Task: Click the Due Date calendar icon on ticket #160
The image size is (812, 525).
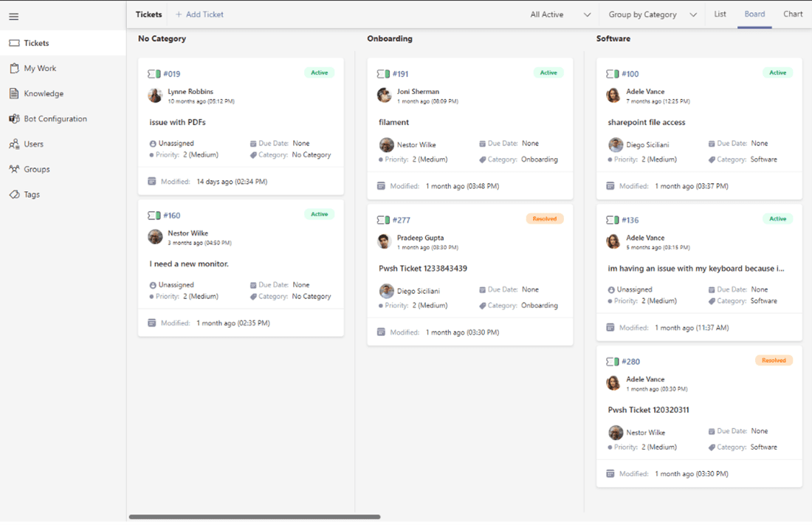Action: [x=253, y=285]
